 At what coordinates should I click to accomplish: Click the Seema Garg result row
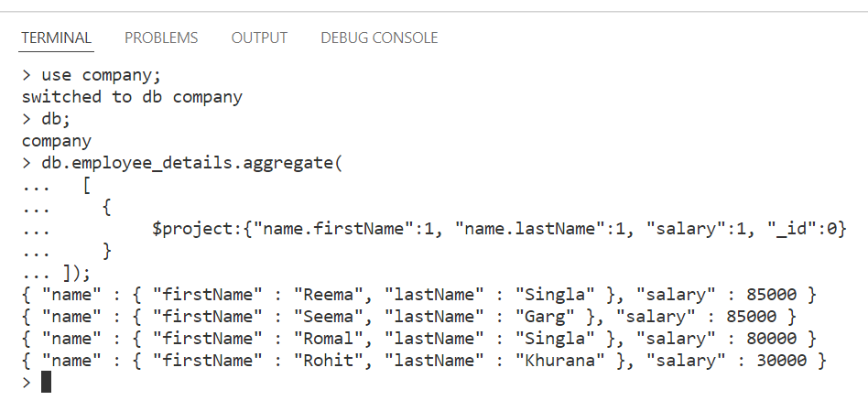(x=409, y=317)
